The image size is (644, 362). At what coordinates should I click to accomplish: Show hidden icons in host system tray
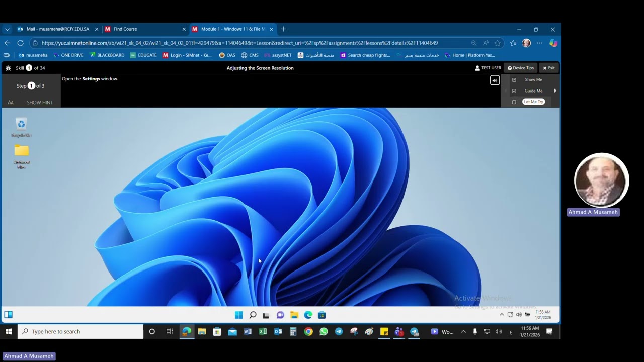point(463,332)
